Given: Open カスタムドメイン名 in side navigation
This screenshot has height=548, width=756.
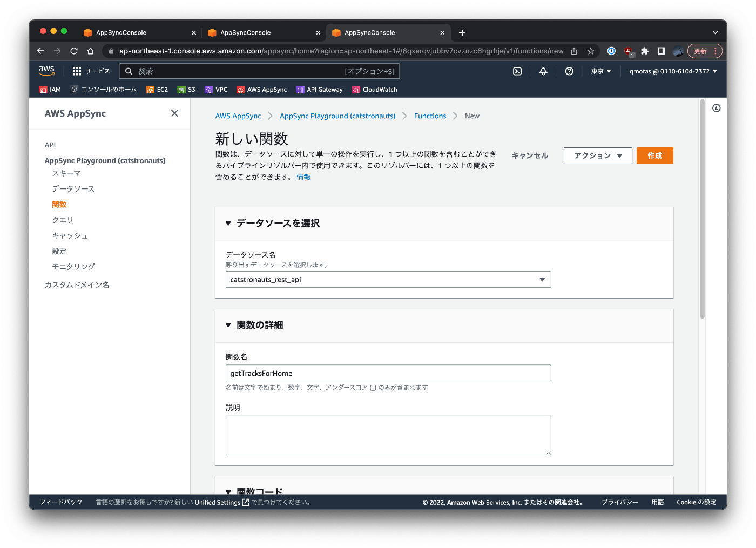Looking at the screenshot, I should [x=77, y=285].
